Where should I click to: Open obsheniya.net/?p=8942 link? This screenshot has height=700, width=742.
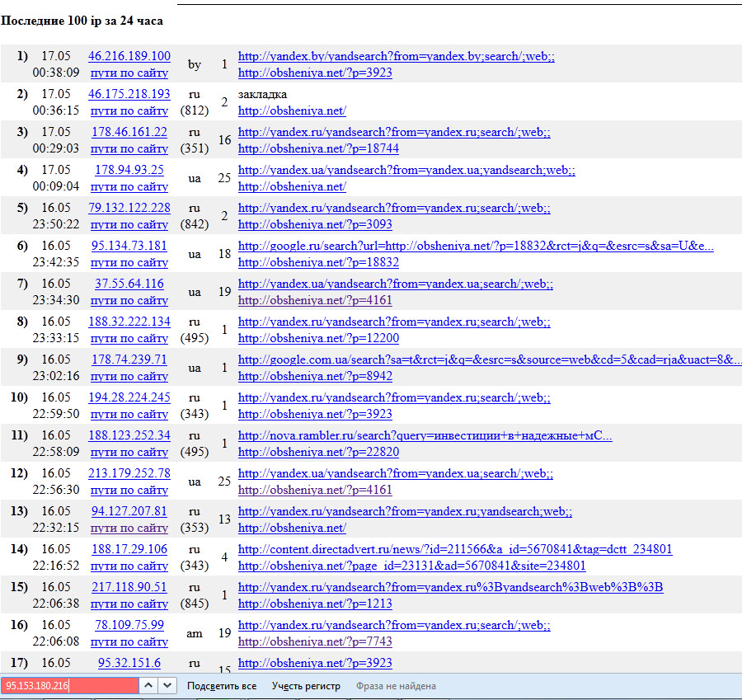coord(315,376)
